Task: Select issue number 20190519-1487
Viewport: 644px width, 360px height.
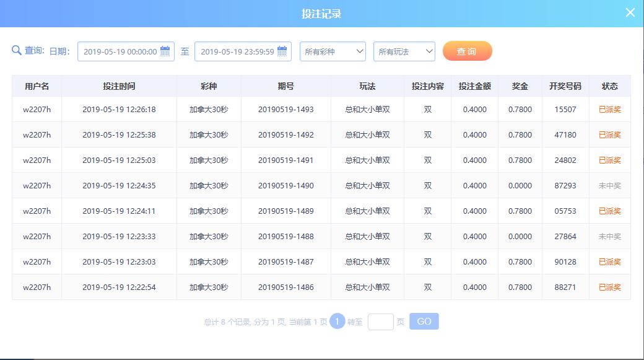Action: coord(286,261)
